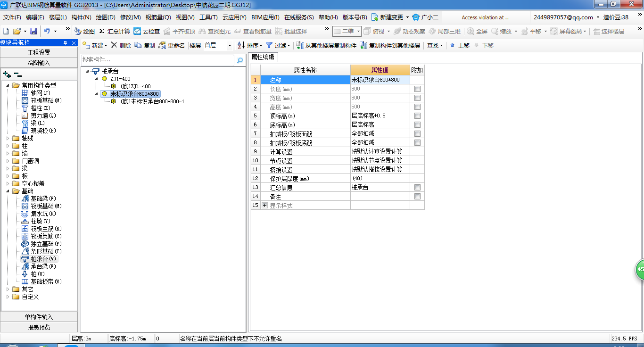Click the 搜索构件 search field
644x347 pixels.
pos(157,60)
